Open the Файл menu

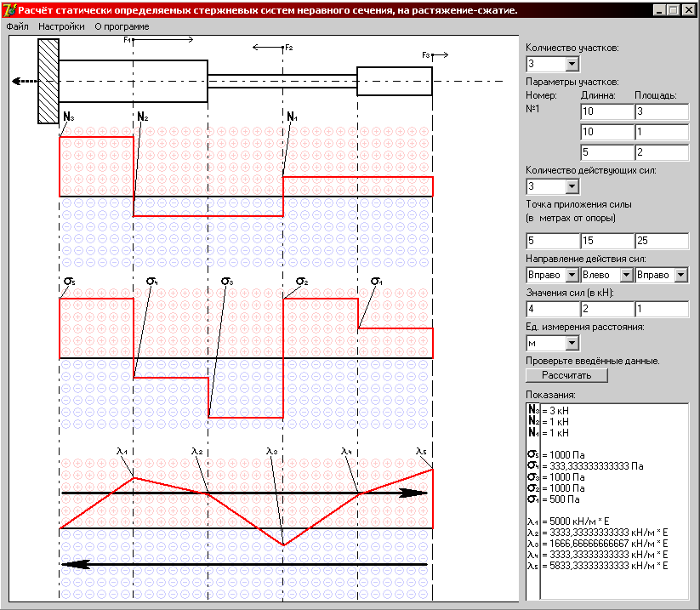point(17,26)
